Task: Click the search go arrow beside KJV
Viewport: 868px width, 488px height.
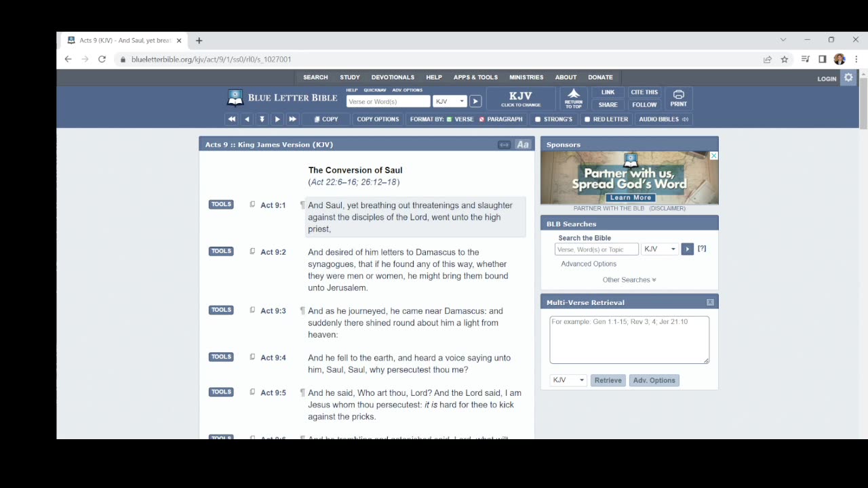Action: pyautogui.click(x=475, y=101)
